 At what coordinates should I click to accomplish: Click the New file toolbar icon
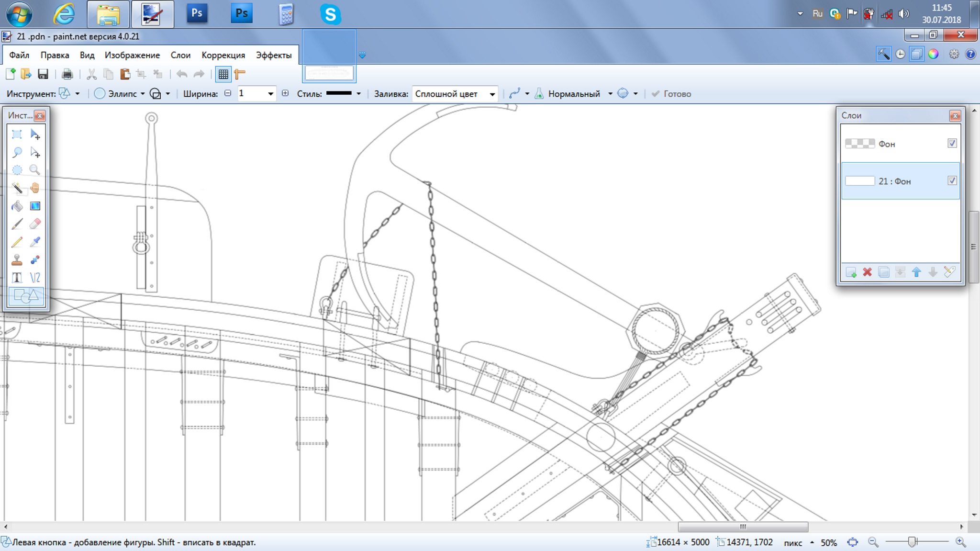pos(11,74)
